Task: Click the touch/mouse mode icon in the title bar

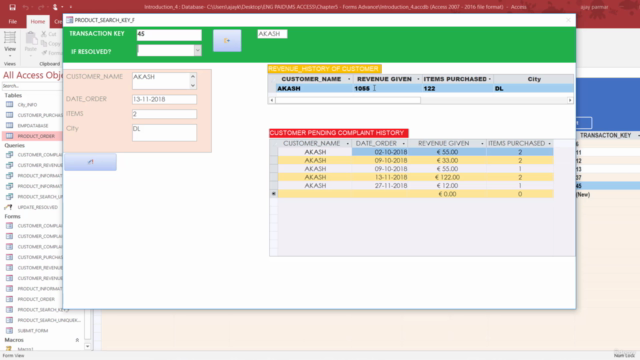Action: (x=55, y=7)
